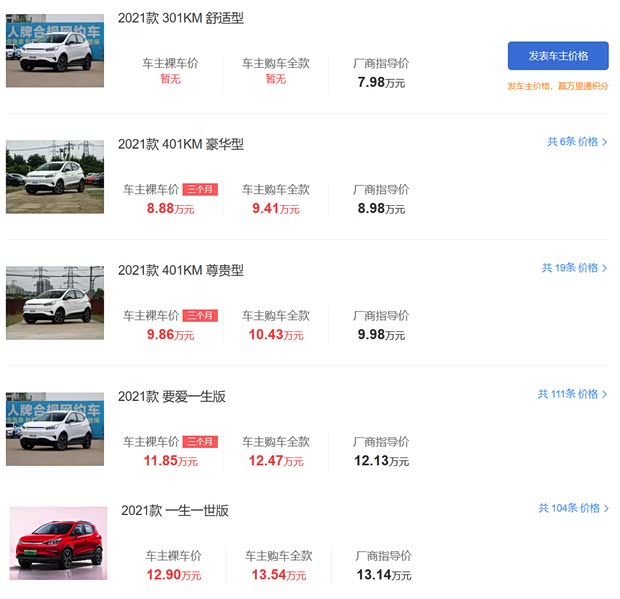Image resolution: width=620 pixels, height=599 pixels.
Task: Expand the 共104条 价格 link
Action: coord(573,508)
